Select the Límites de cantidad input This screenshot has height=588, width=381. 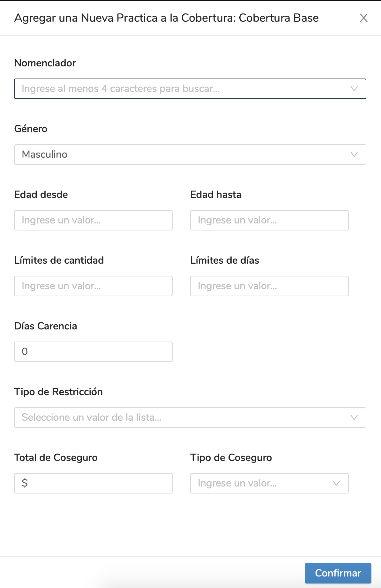93,286
